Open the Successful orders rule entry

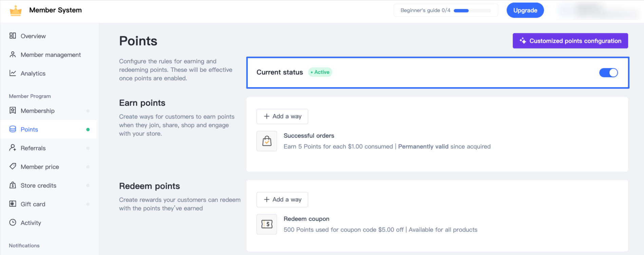pos(309,136)
